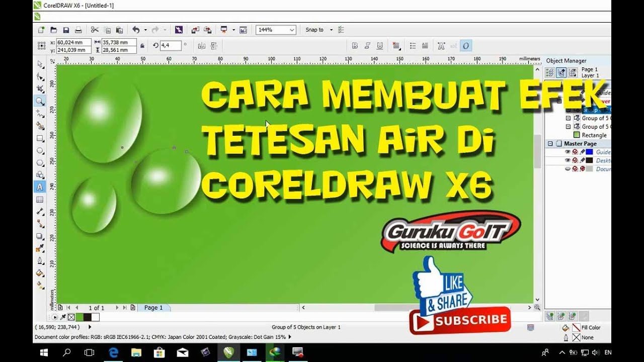Select the Rectangle tool
Viewport: 644px width, 362px height.
pos(40,138)
